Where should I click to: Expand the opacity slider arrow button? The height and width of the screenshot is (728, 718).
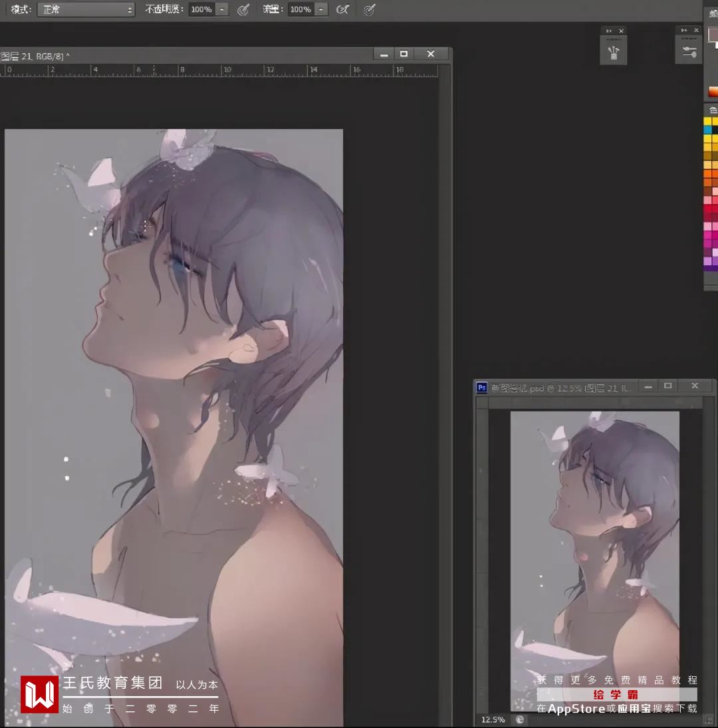click(x=222, y=9)
